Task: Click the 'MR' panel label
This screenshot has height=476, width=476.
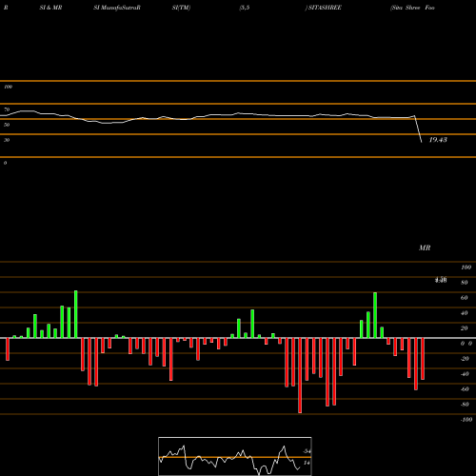Action: click(x=425, y=248)
